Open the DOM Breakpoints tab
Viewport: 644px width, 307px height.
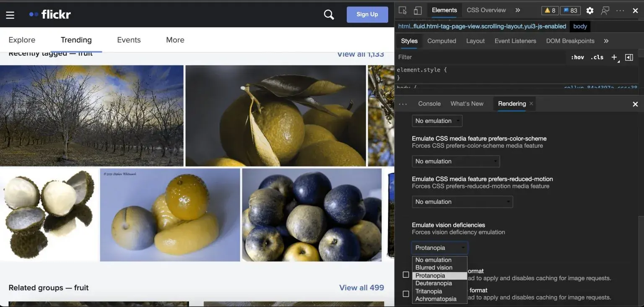point(570,41)
